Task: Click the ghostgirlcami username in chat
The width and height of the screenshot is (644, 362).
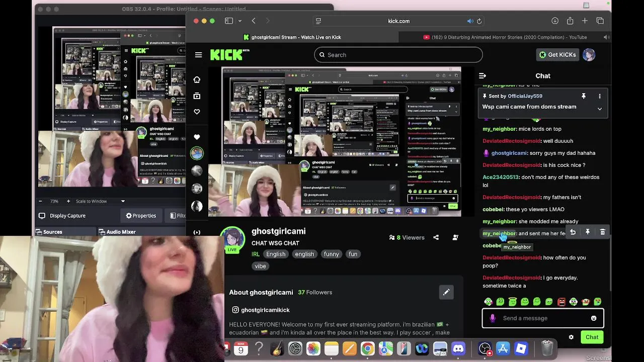Action: pos(509,153)
